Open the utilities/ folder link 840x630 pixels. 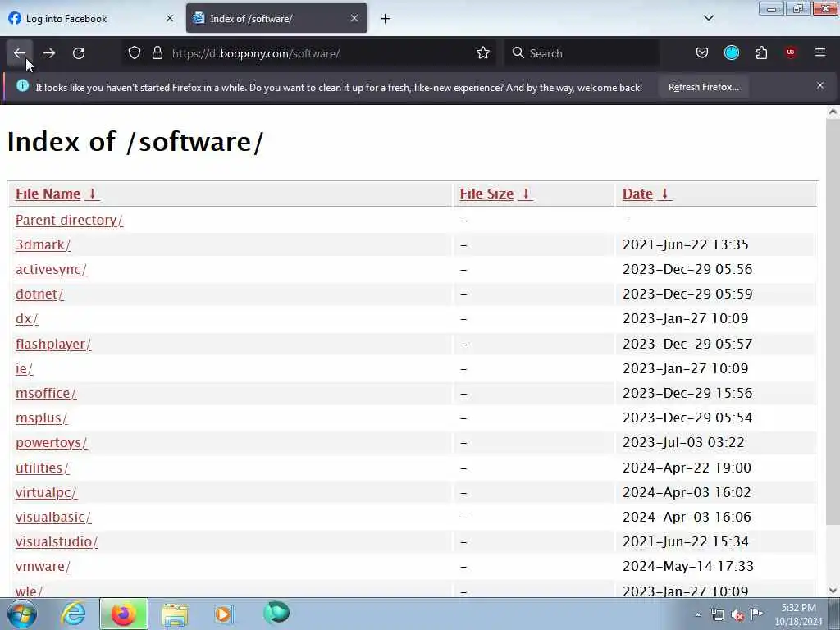coord(42,468)
